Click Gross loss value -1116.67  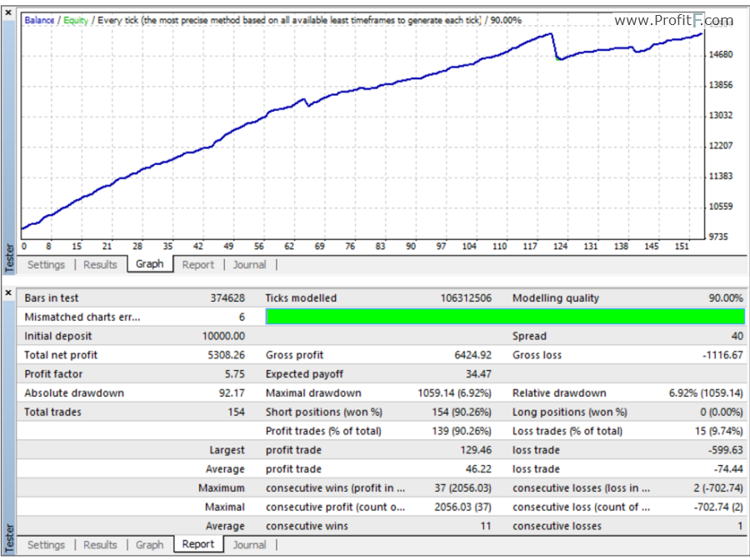722,355
